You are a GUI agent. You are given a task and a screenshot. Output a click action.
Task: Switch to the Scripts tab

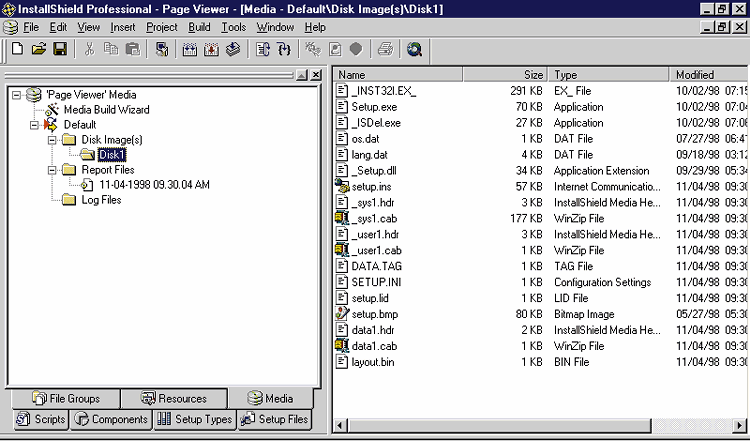point(41,419)
